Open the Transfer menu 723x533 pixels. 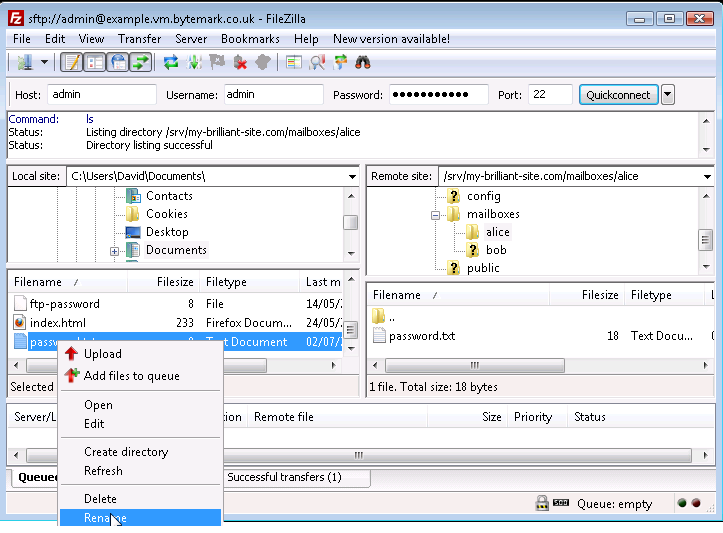[140, 39]
